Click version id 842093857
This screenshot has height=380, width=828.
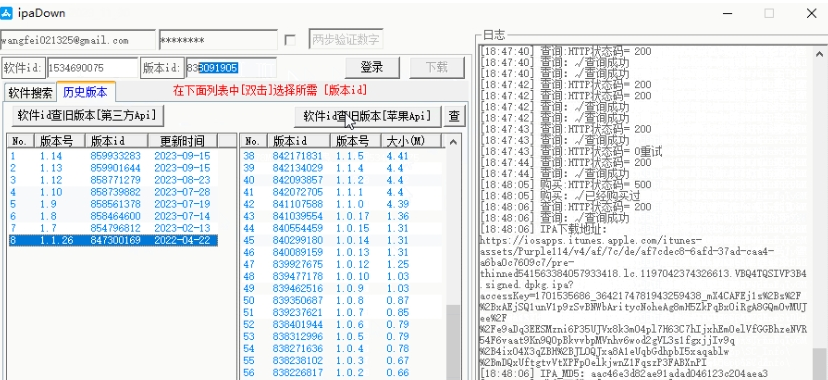pyautogui.click(x=297, y=180)
